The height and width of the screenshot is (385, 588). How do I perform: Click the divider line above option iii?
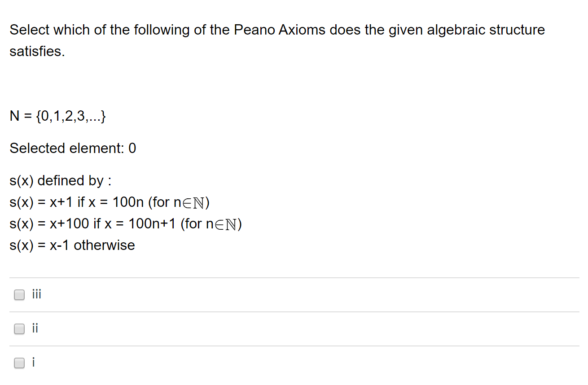point(294,278)
